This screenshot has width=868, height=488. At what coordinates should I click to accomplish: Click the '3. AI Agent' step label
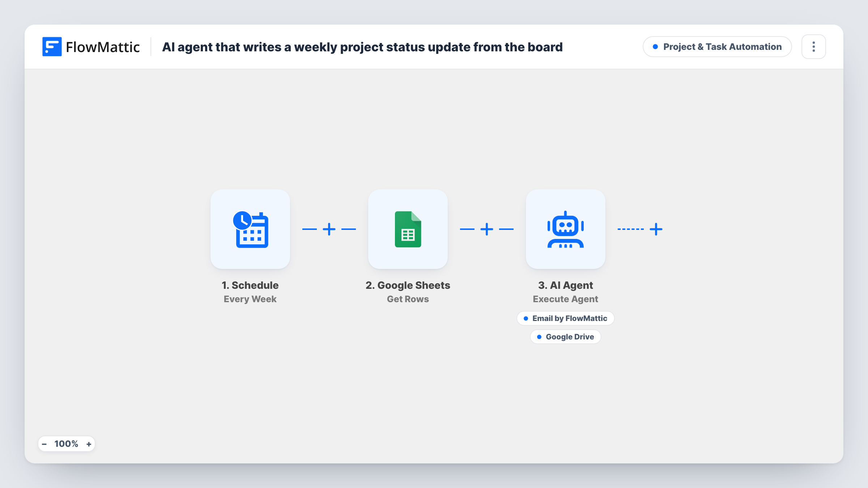click(566, 285)
